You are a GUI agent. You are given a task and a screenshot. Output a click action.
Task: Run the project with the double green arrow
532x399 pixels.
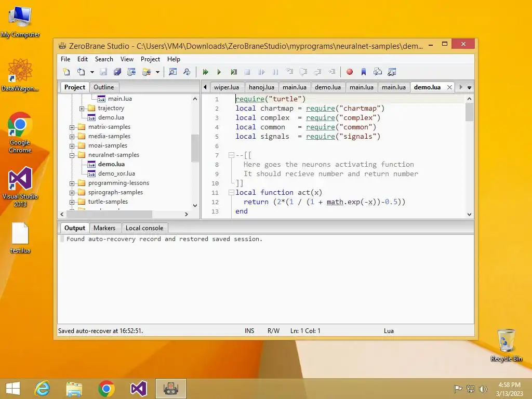point(205,72)
